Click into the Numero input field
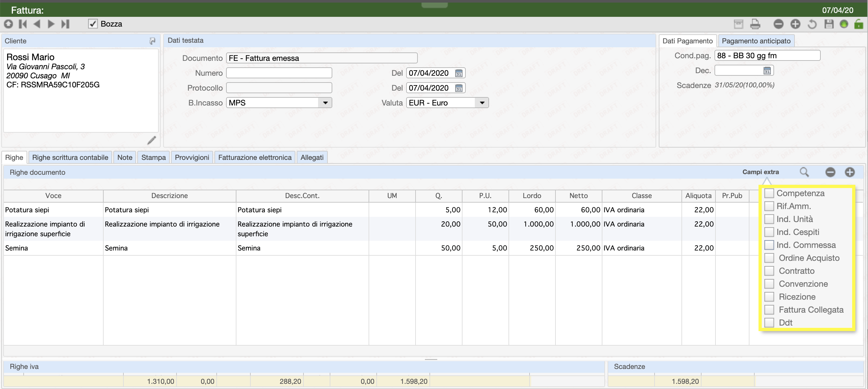Screen dimensions: 868x389 pos(279,73)
